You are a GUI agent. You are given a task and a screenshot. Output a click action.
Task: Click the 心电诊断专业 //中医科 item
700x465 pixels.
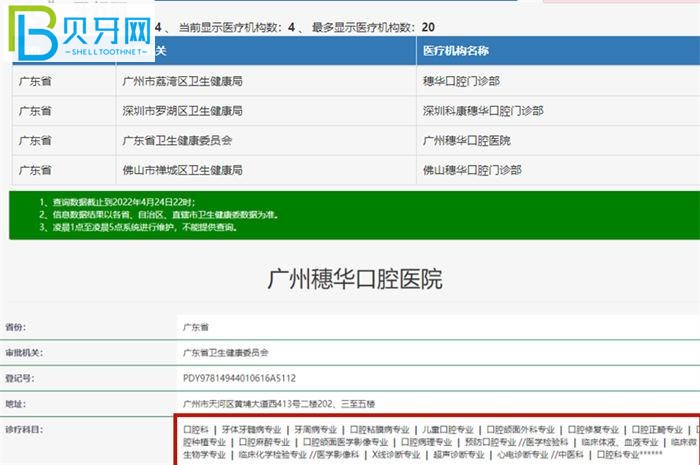[540, 454]
